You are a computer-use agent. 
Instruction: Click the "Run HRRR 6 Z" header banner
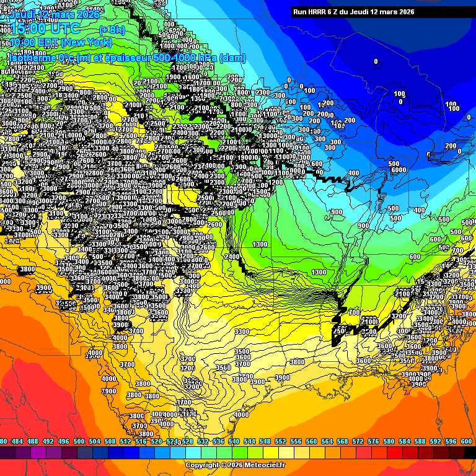(x=353, y=12)
